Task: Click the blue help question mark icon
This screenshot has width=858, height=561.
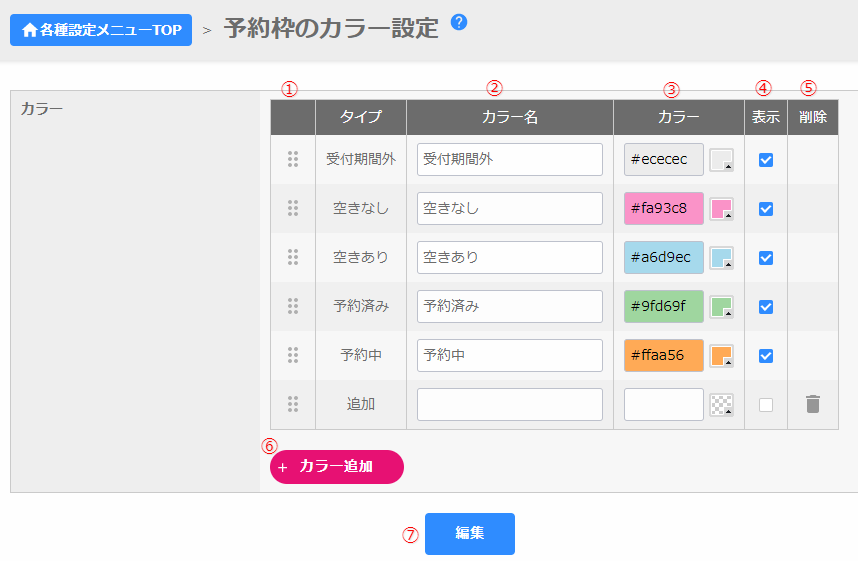Action: pyautogui.click(x=459, y=22)
